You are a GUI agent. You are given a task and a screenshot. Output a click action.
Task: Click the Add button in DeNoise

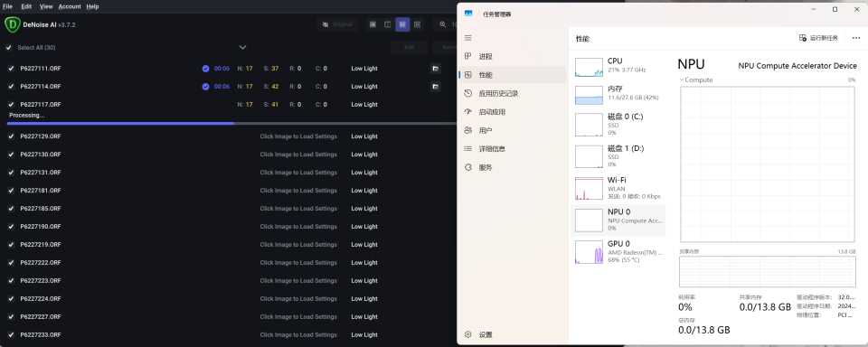coord(409,48)
